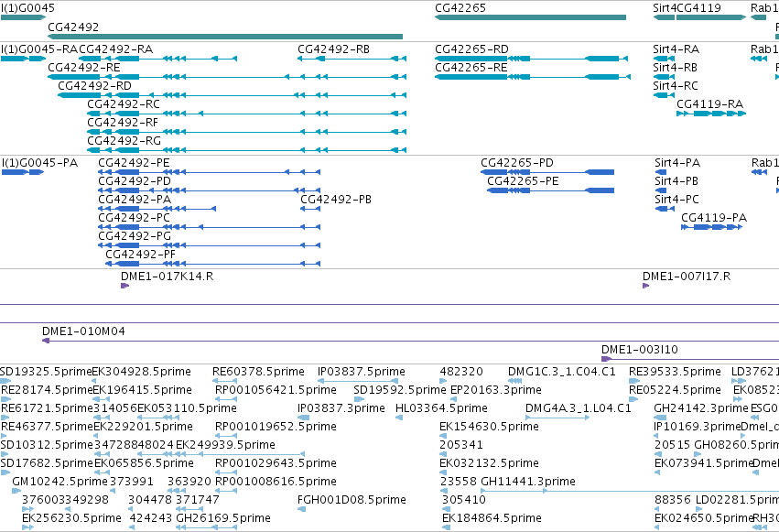Click the DME1-010M04 left arrow end
The width and height of the screenshot is (779, 532).
[x=46, y=341]
